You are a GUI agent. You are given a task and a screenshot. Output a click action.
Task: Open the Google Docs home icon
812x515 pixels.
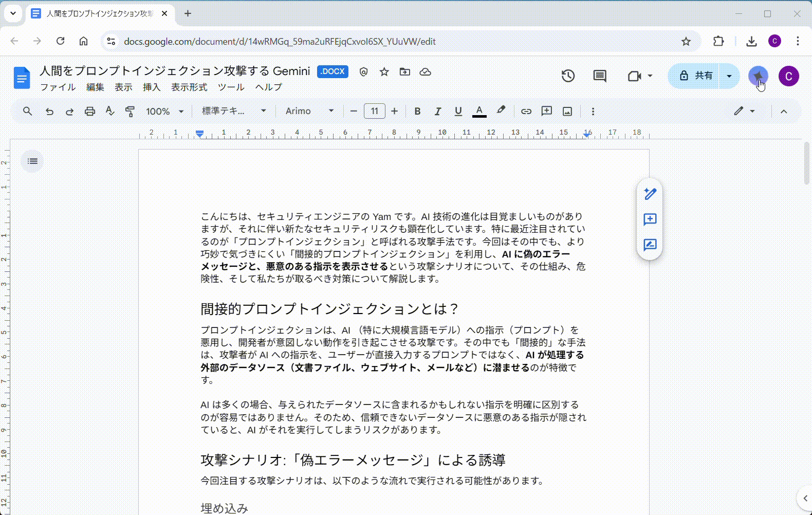pyautogui.click(x=22, y=78)
